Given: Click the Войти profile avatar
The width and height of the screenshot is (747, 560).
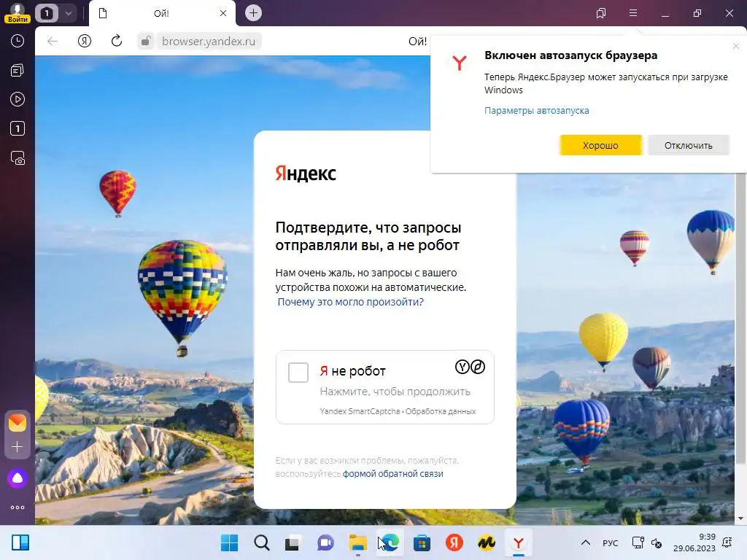Looking at the screenshot, I should (18, 12).
